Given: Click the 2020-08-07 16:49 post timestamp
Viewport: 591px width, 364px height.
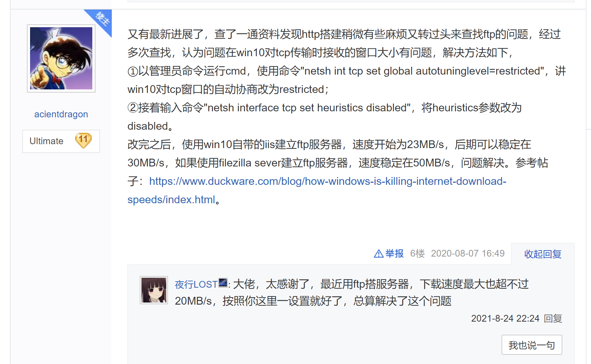Looking at the screenshot, I should pyautogui.click(x=468, y=253).
